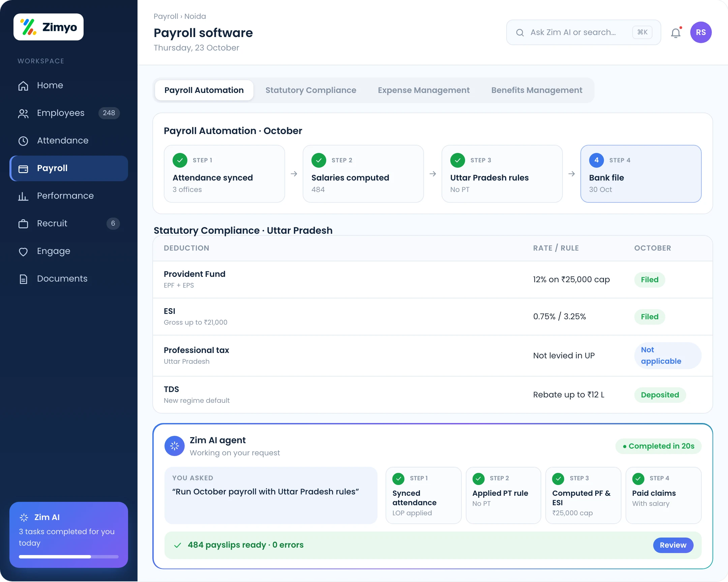Click the Provident Fund Filed status
This screenshot has width=728, height=582.
pyautogui.click(x=650, y=280)
